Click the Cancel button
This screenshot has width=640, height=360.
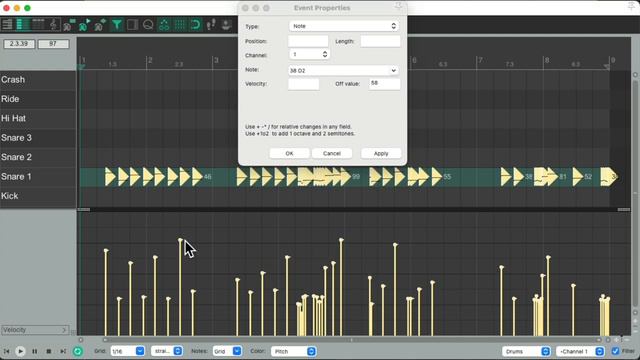(x=332, y=153)
